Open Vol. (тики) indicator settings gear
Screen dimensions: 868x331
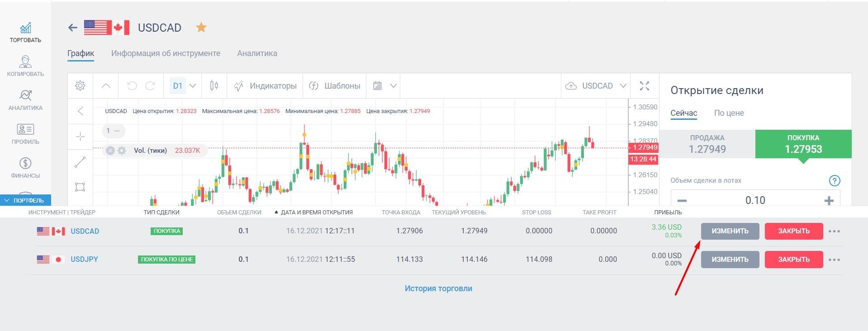pyautogui.click(x=122, y=151)
